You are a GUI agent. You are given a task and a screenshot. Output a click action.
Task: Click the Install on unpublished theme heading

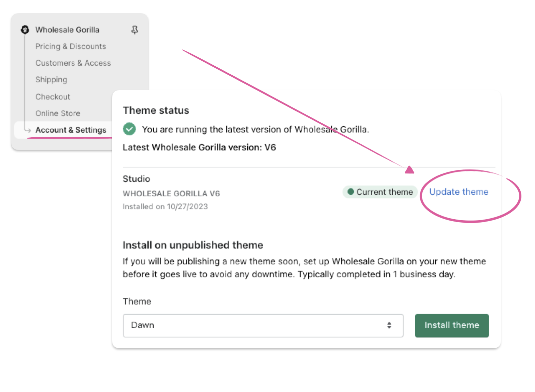[x=193, y=245]
